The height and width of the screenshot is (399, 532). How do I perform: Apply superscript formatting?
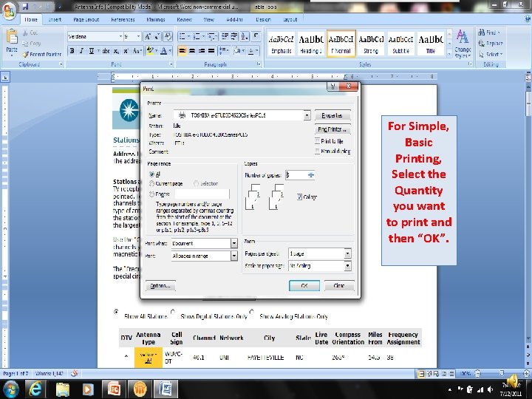(126, 51)
